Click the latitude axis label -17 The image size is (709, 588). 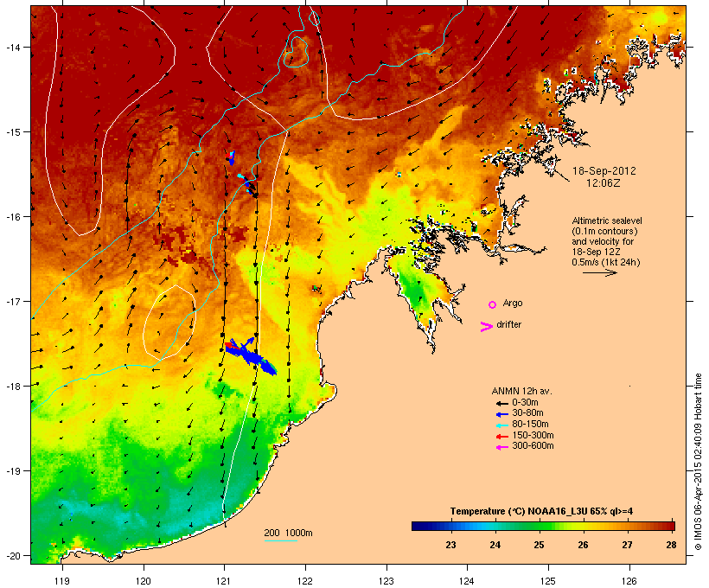[12, 301]
